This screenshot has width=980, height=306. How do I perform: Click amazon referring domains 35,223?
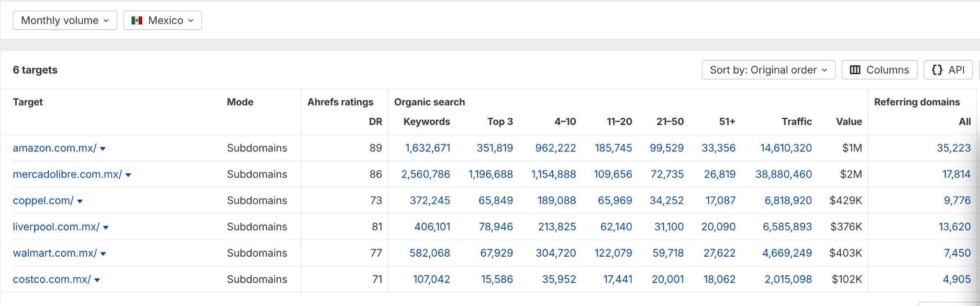pos(954,148)
